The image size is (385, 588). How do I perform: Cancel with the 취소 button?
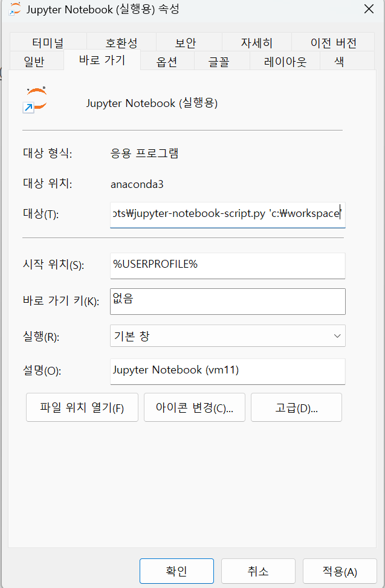[x=258, y=571]
